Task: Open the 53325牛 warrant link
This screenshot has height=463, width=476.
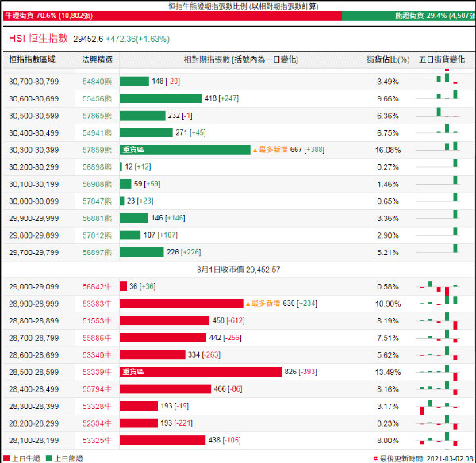Action: tap(97, 440)
